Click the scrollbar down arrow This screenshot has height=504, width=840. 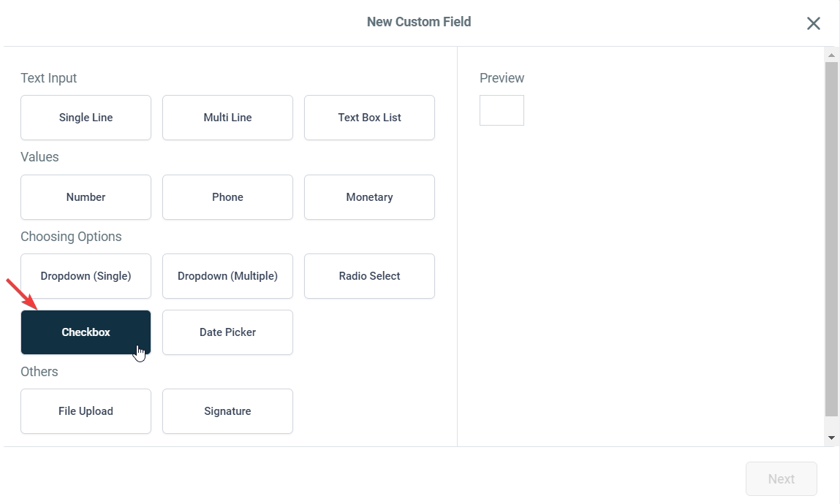coord(831,438)
